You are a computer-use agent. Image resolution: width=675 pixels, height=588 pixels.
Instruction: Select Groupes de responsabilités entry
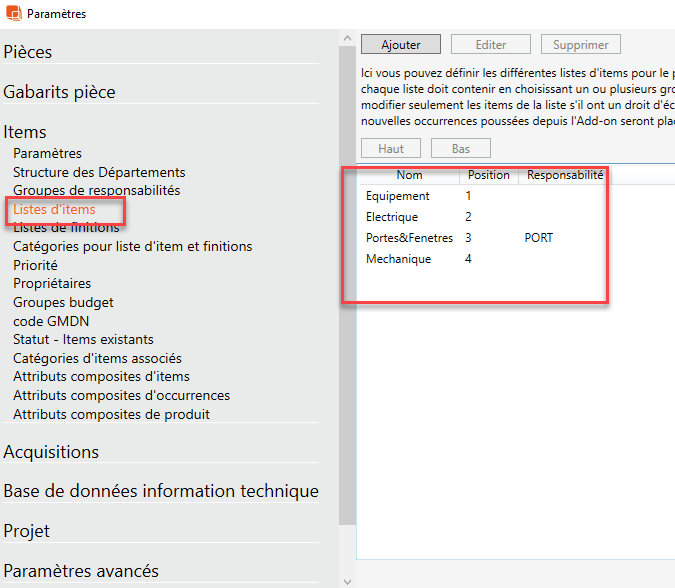point(96,190)
